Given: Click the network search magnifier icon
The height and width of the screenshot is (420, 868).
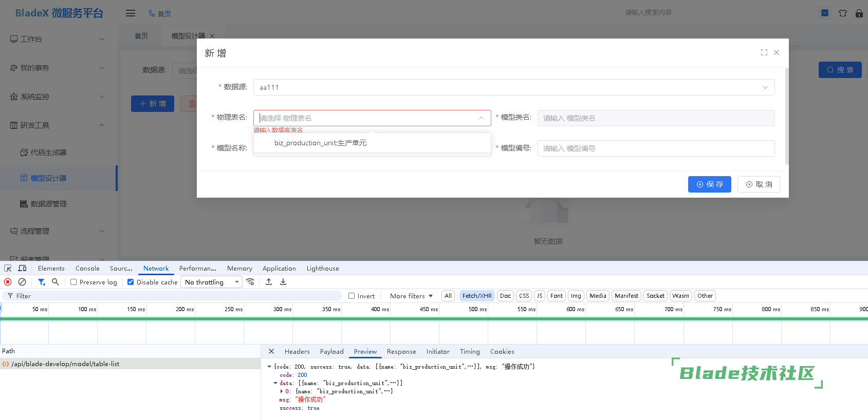Looking at the screenshot, I should coord(56,282).
